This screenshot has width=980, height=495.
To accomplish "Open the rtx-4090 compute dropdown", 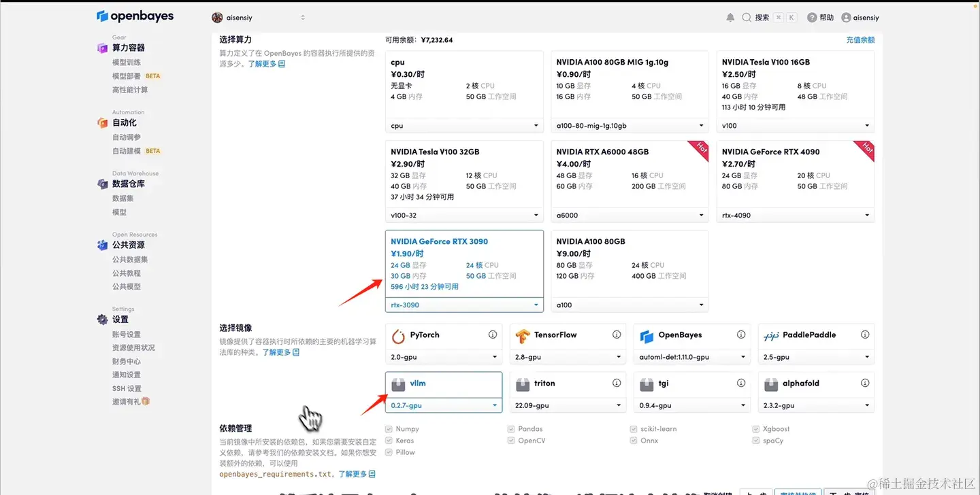I will [796, 216].
